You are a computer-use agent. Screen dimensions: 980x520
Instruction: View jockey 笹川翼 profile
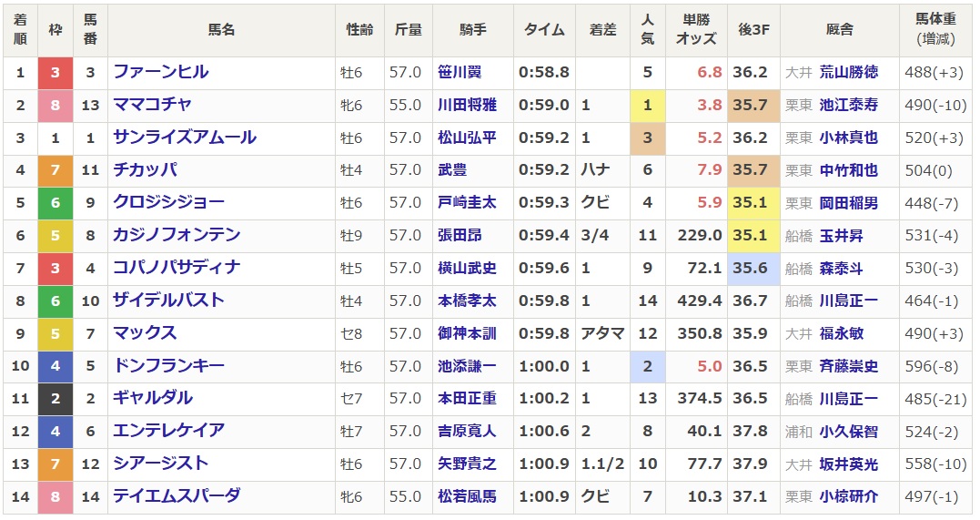460,72
